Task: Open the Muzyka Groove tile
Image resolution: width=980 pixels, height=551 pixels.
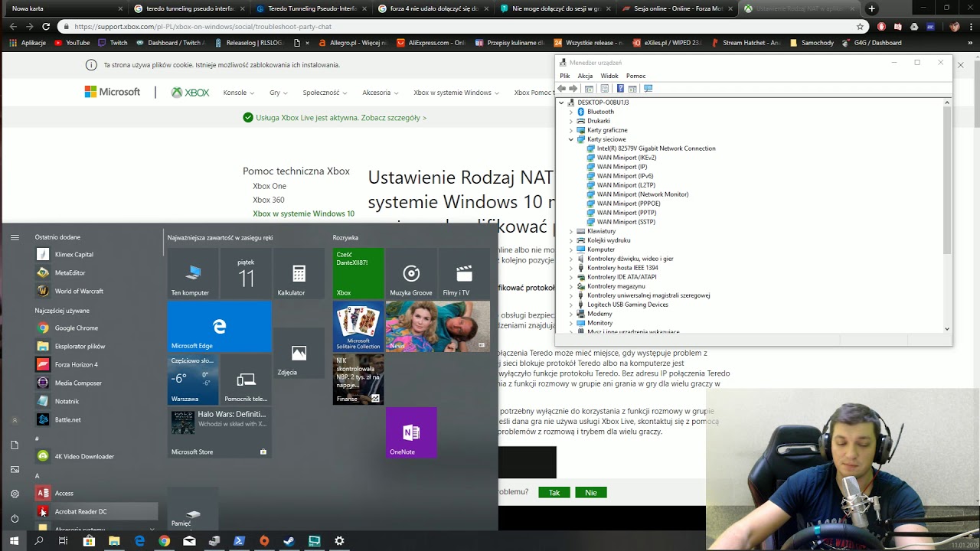Action: (x=411, y=273)
